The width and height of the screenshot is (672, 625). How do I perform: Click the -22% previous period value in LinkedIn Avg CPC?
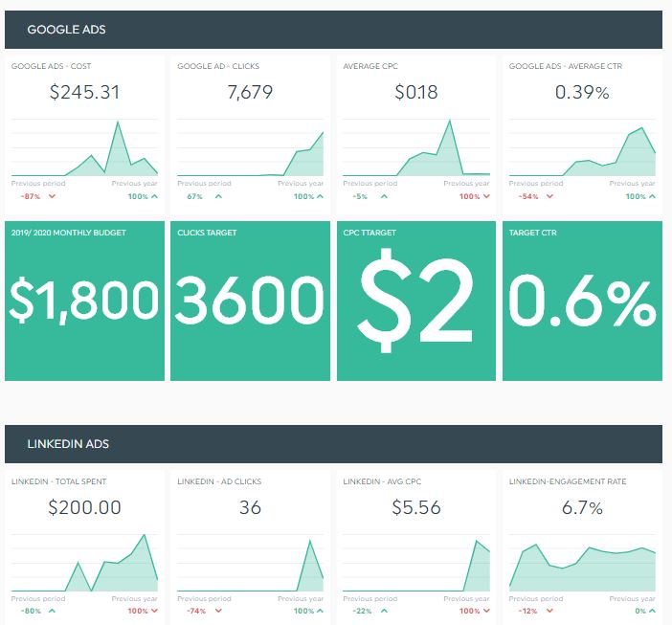(362, 612)
